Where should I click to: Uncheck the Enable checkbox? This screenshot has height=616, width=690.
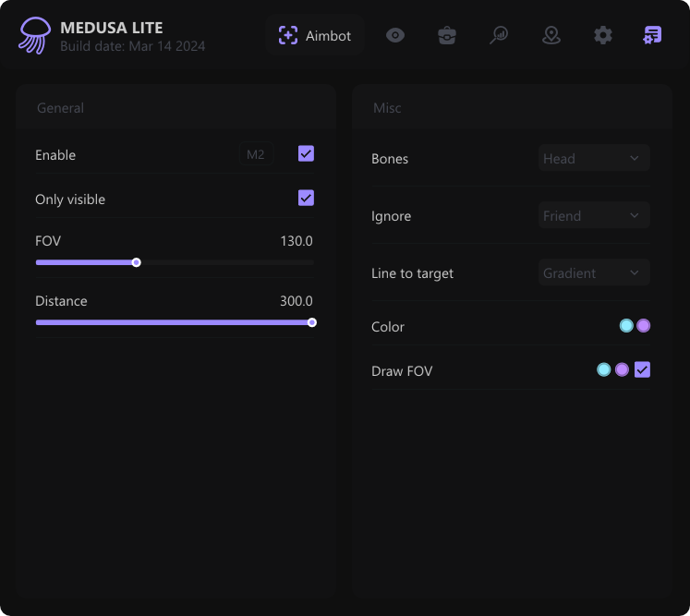[306, 154]
